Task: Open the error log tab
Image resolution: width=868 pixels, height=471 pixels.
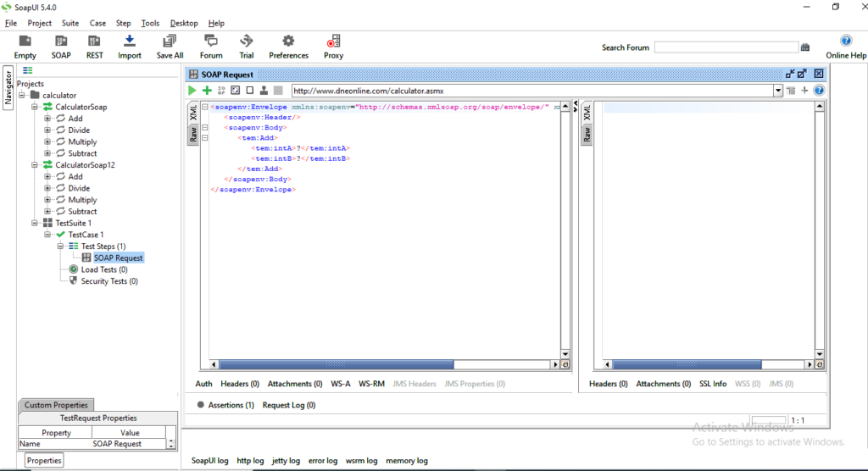Action: [323, 461]
